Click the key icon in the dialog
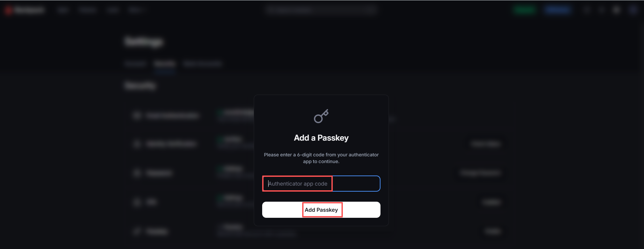Image resolution: width=644 pixels, height=249 pixels. tap(321, 116)
